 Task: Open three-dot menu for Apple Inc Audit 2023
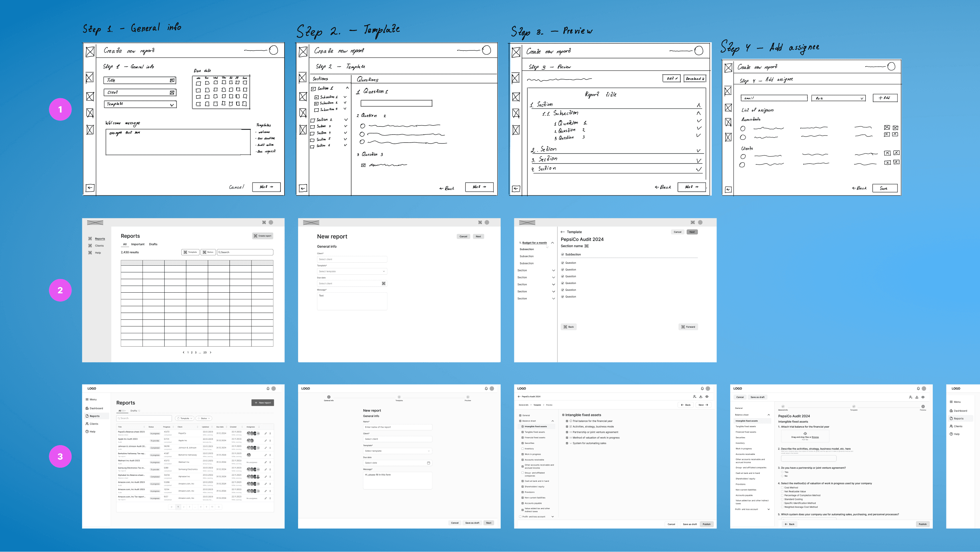[270, 440]
